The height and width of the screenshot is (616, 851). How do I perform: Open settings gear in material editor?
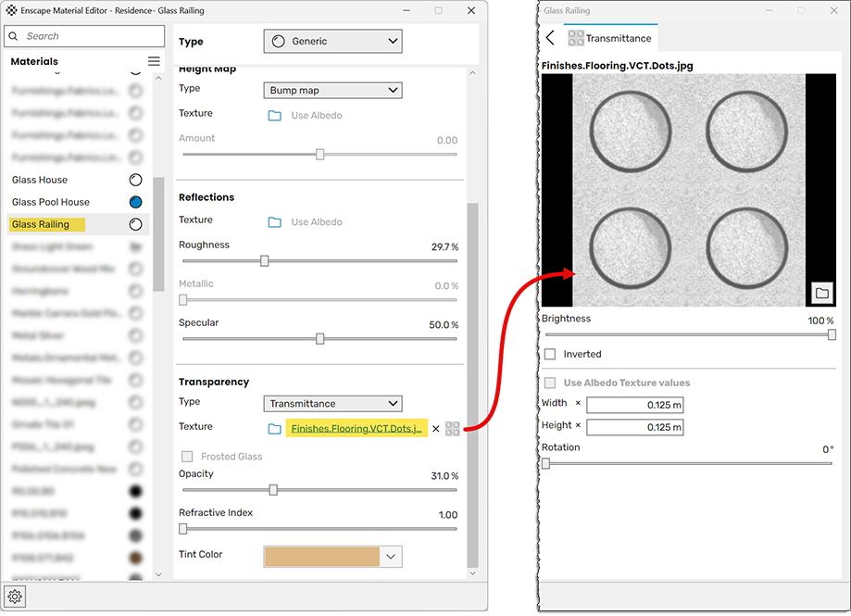point(15,597)
